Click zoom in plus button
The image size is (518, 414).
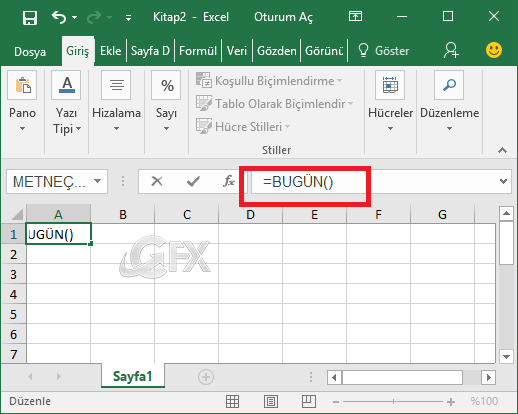coord(451,402)
